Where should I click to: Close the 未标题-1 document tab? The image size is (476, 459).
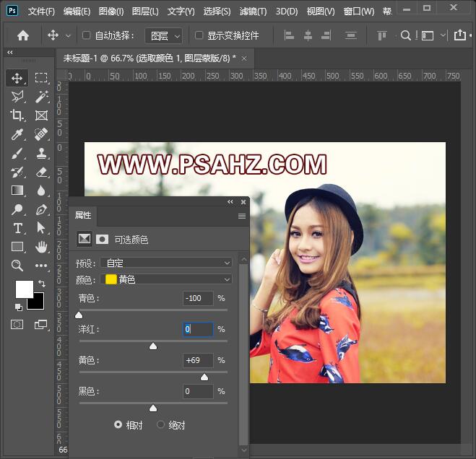click(244, 58)
